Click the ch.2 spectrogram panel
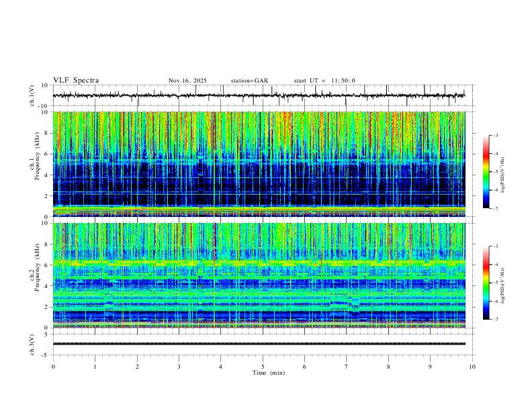532x411 pixels. point(259,275)
